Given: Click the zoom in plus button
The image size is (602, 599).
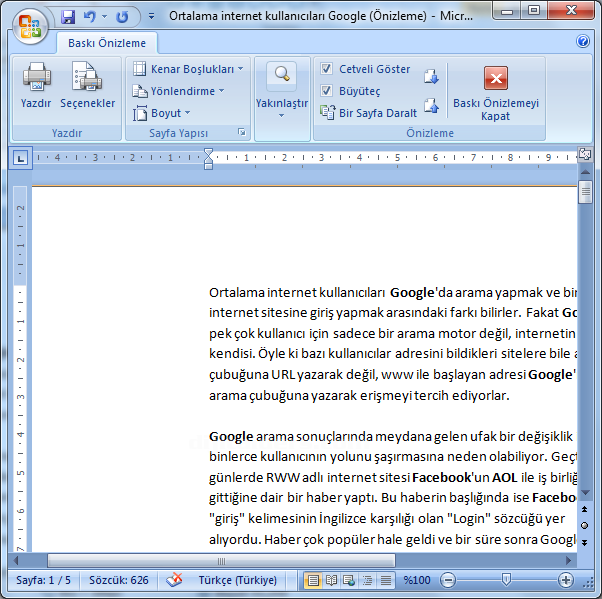Looking at the screenshot, I should coord(566,580).
